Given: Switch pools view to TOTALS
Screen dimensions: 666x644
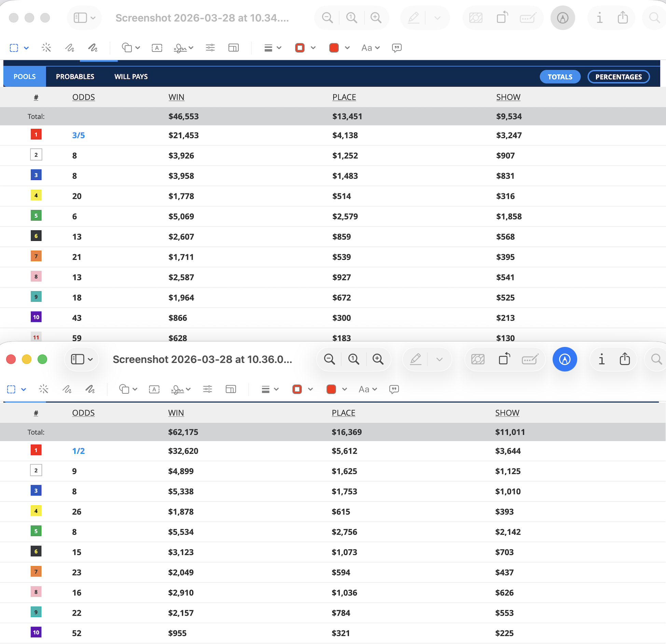Looking at the screenshot, I should pyautogui.click(x=560, y=77).
